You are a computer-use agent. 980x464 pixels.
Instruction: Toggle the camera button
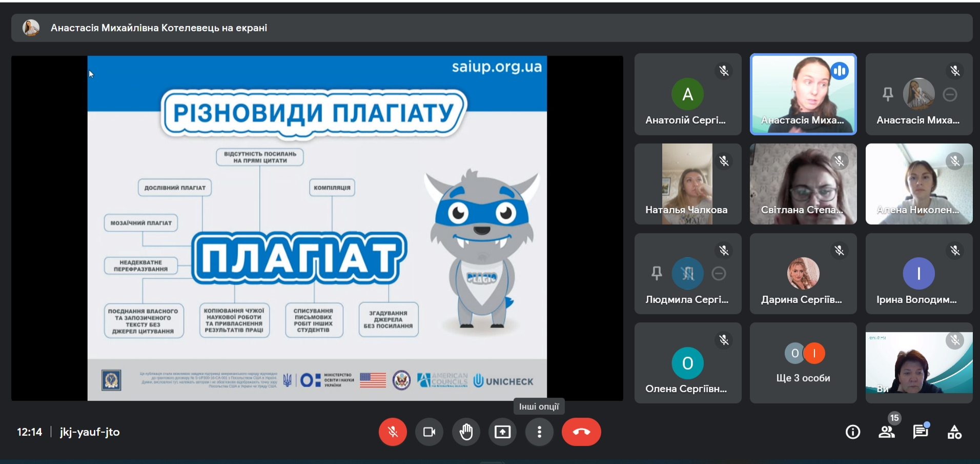click(429, 432)
